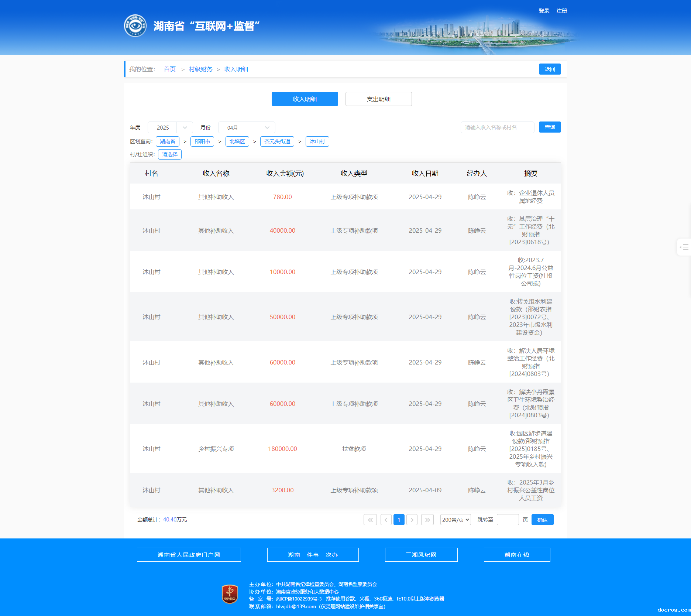Jump to last page of results
The height and width of the screenshot is (616, 691).
427,520
